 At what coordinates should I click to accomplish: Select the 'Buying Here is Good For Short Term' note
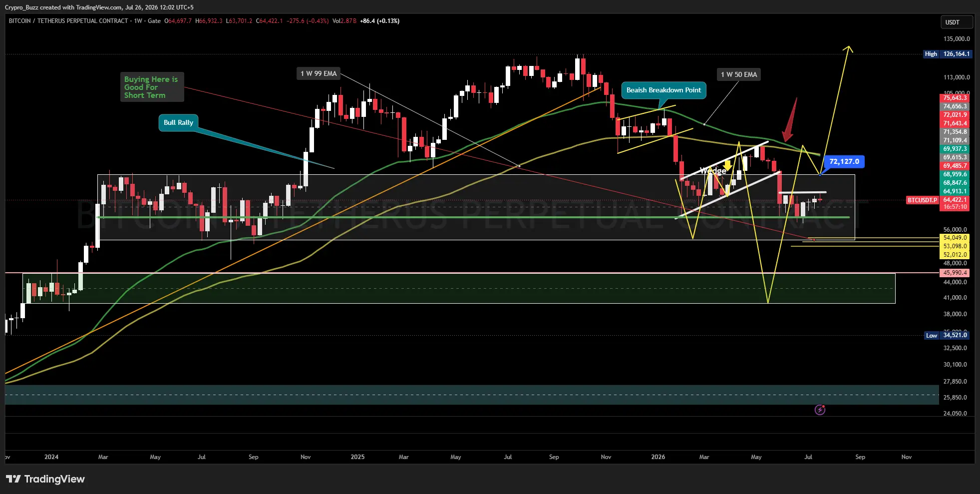pos(152,87)
